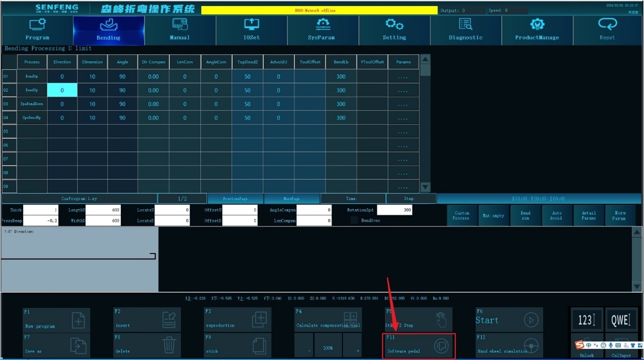This screenshot has width=644, height=360.
Task: Click the Sogou input method logo
Action: point(579,345)
